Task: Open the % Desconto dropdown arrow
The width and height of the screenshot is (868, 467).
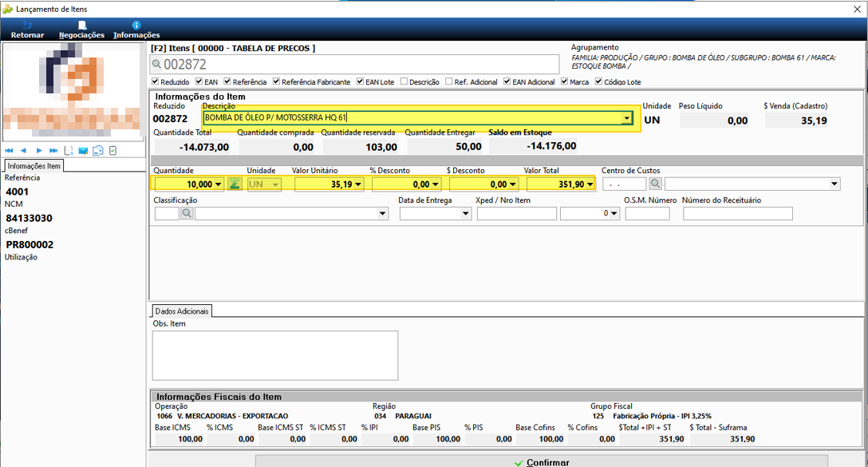Action: 436,184
